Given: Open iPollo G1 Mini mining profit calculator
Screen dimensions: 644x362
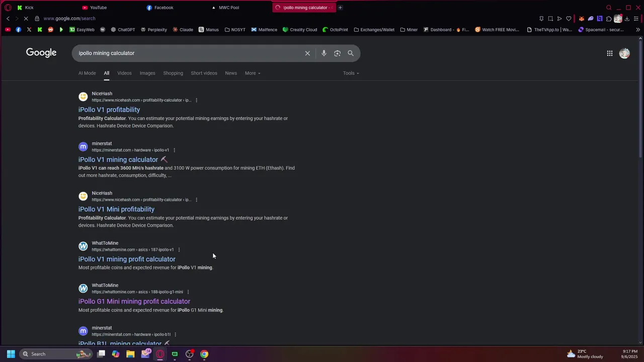Looking at the screenshot, I should (134, 302).
